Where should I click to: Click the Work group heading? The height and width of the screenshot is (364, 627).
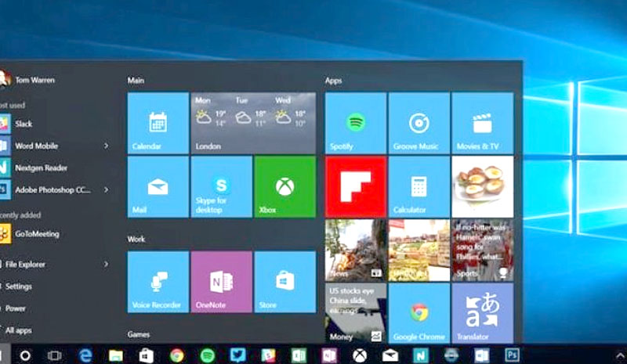coord(136,239)
